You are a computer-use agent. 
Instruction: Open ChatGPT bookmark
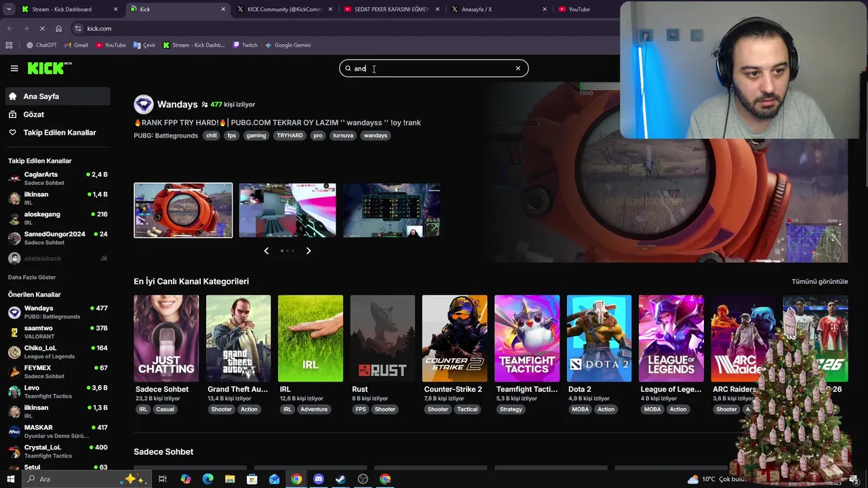pos(41,45)
